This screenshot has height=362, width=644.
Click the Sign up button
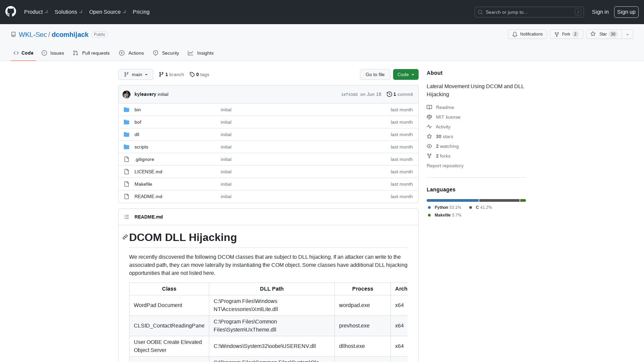tap(626, 12)
